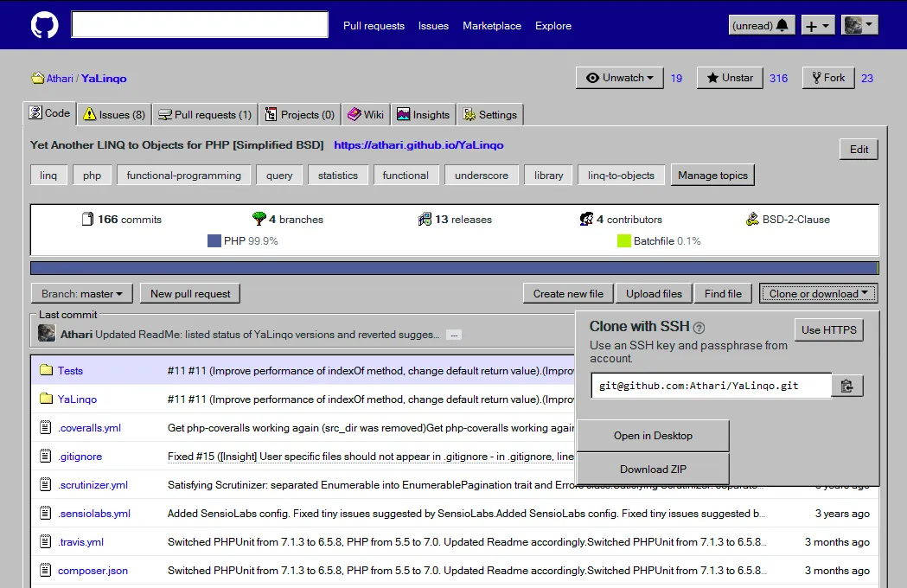Screen dimensions: 907x588
Task: Expand the Unwatch dropdown
Action: coord(619,78)
